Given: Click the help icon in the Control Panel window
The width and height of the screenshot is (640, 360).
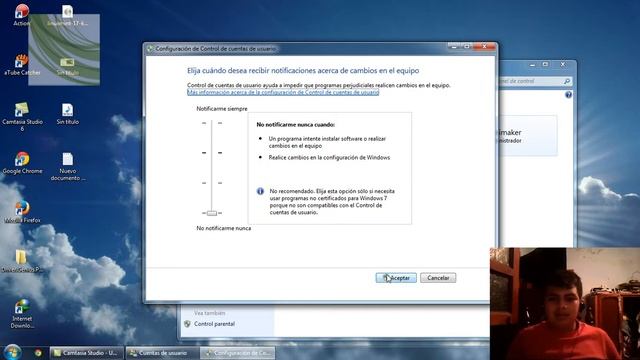Looking at the screenshot, I should 568,95.
